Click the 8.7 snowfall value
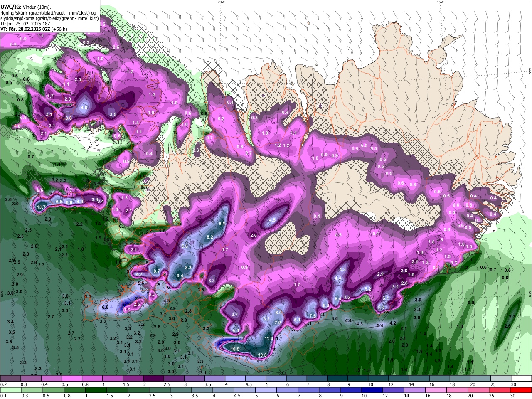532x399 pixels. (157, 271)
